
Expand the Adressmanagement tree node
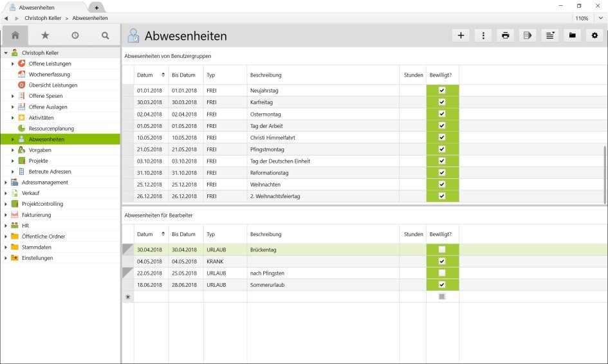point(6,183)
